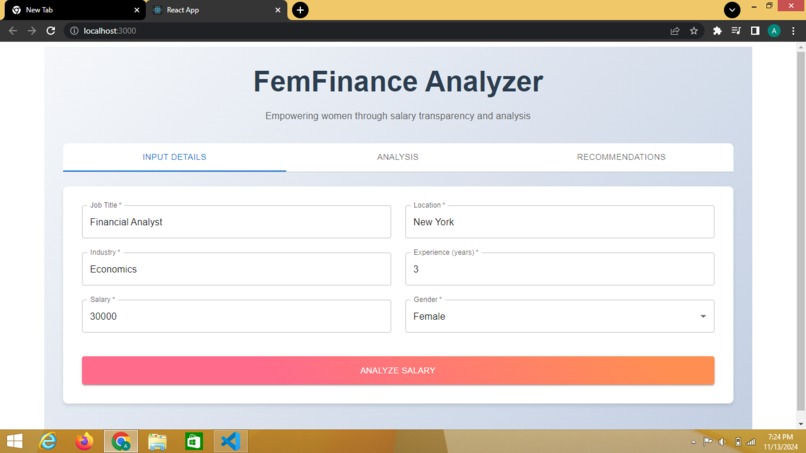Open Chrome from the taskbar

[121, 441]
